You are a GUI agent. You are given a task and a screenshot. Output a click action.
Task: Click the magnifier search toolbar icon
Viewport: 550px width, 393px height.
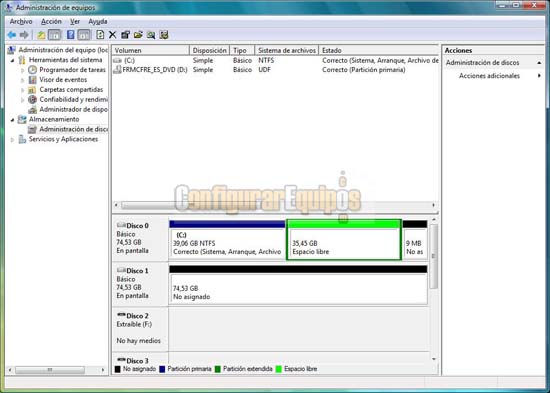(x=151, y=35)
